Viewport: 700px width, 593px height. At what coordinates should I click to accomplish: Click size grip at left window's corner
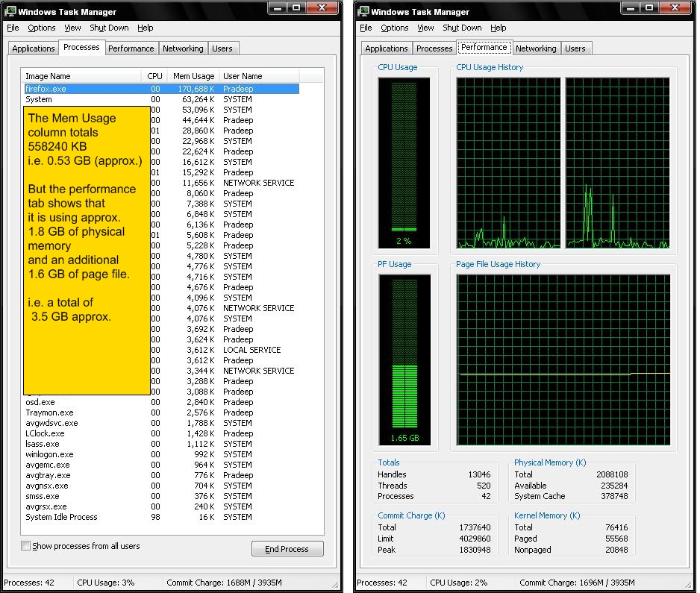pyautogui.click(x=335, y=585)
